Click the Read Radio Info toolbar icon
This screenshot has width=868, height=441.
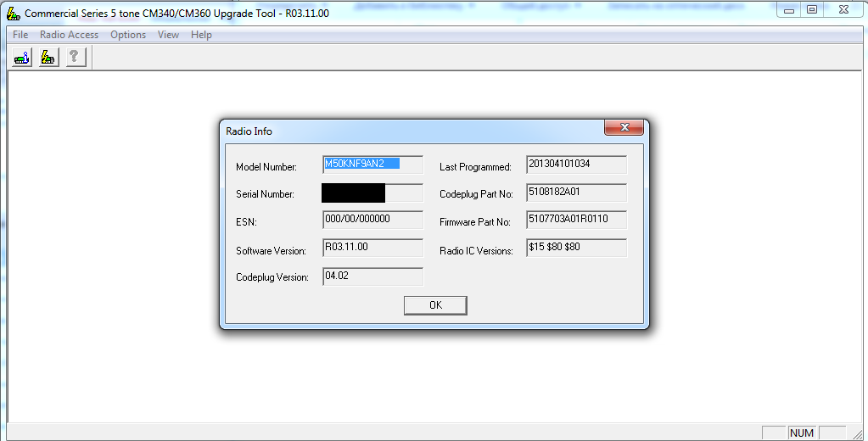[x=22, y=57]
